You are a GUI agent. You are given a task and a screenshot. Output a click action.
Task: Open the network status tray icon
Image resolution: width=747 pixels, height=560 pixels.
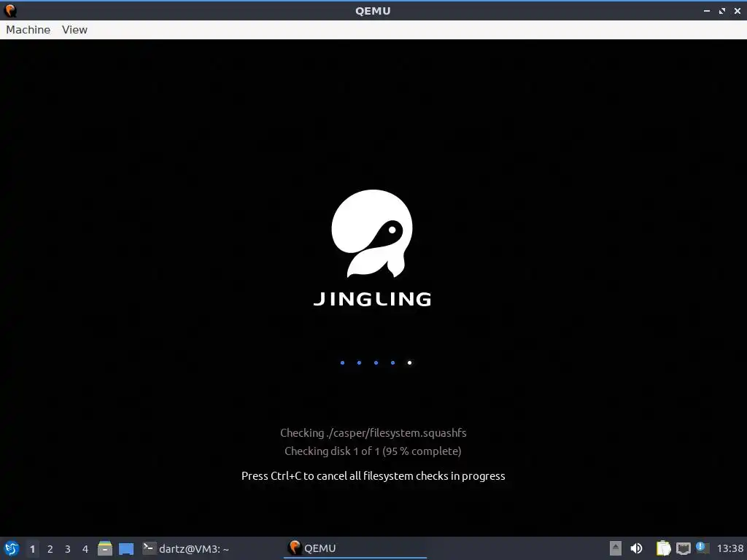(x=683, y=548)
